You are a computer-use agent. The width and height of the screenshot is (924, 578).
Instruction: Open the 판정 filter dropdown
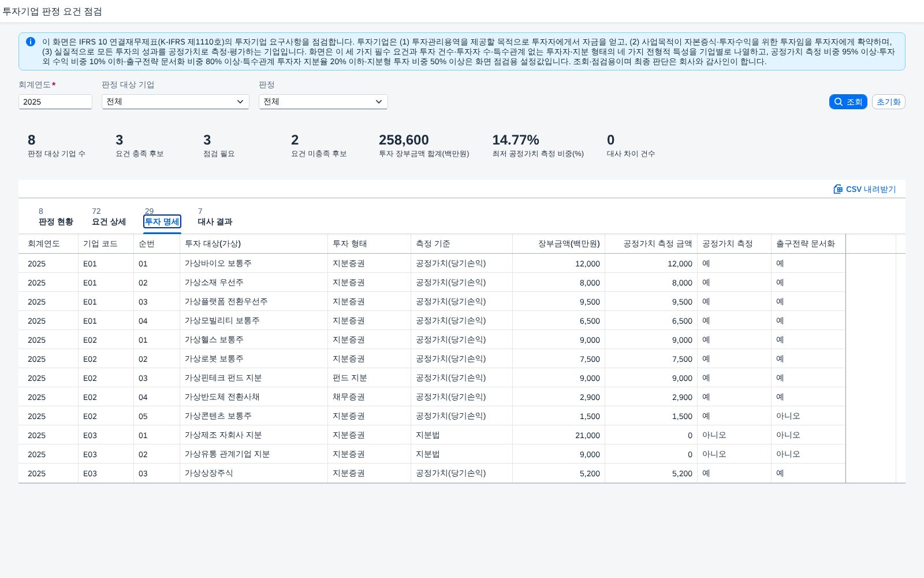(x=323, y=102)
